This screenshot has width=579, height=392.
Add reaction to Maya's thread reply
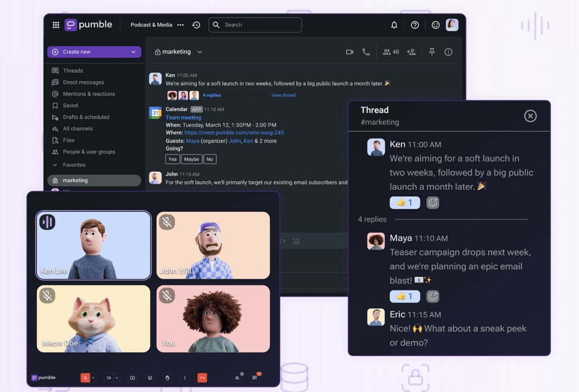coord(433,296)
